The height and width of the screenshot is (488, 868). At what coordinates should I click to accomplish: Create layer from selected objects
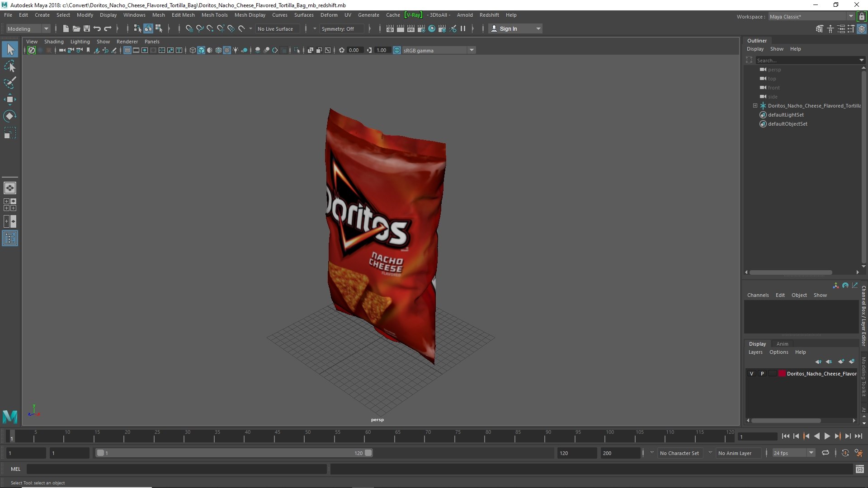(852, 361)
